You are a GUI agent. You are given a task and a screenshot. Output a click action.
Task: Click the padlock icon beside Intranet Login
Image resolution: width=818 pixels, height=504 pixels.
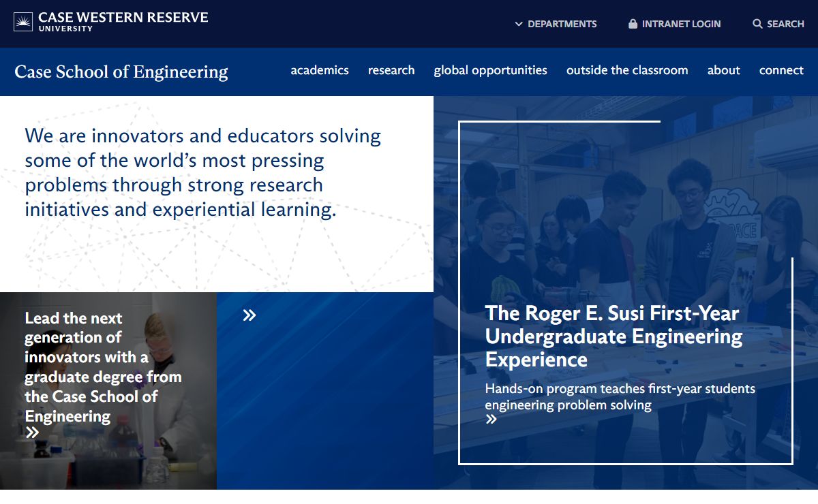tap(633, 24)
